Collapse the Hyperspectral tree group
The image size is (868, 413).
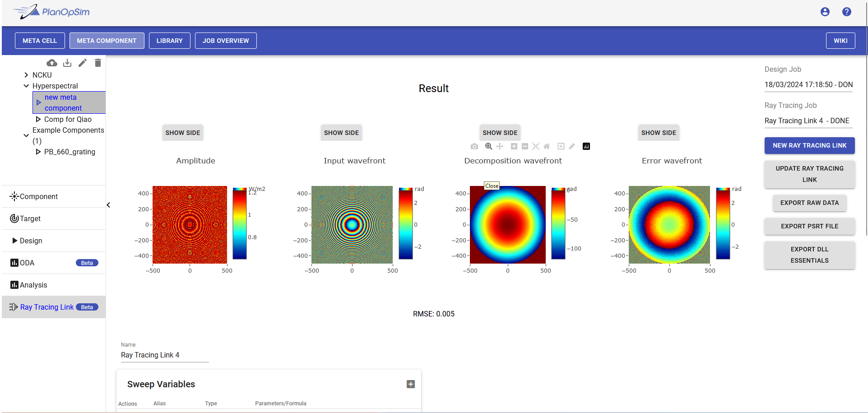pyautogui.click(x=26, y=86)
